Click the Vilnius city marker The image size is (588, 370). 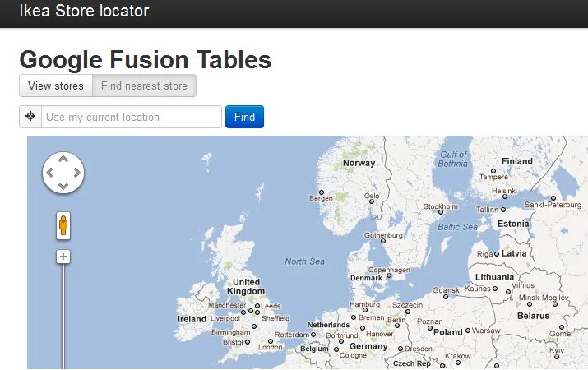pos(508,292)
